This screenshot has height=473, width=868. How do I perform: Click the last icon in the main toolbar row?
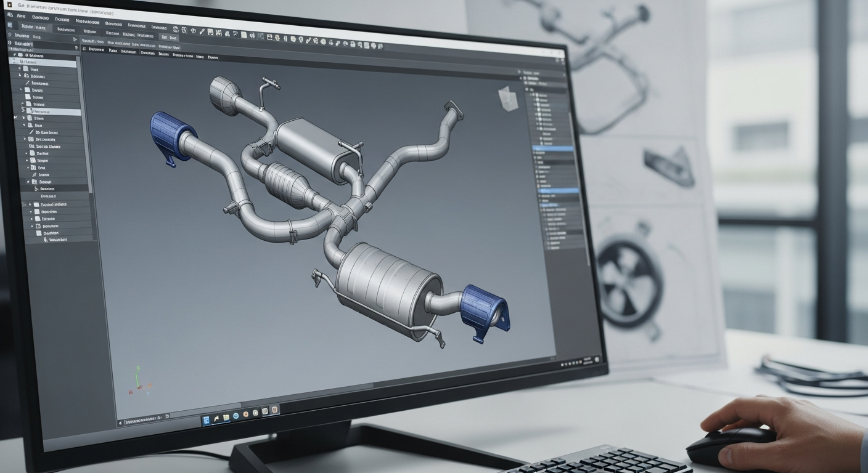click(x=380, y=47)
